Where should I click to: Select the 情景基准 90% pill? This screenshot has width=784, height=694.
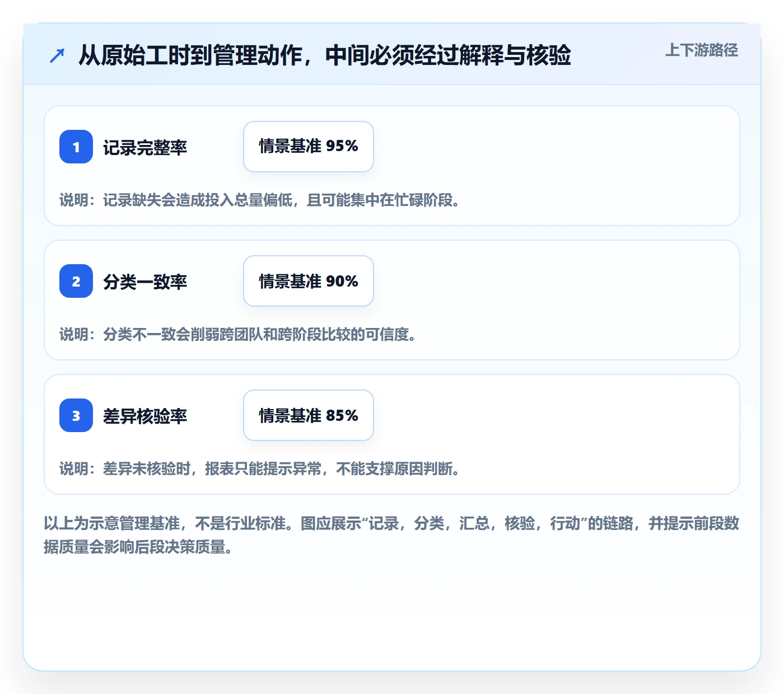coord(309,281)
